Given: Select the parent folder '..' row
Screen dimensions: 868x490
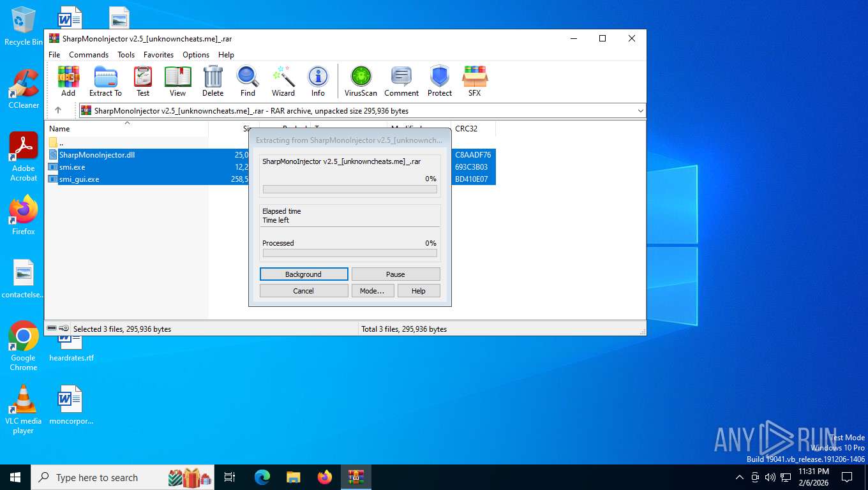Looking at the screenshot, I should (x=61, y=143).
